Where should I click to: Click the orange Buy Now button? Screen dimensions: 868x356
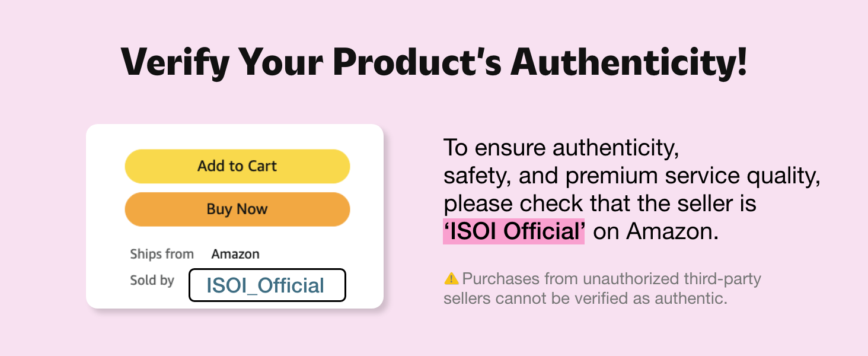[237, 209]
